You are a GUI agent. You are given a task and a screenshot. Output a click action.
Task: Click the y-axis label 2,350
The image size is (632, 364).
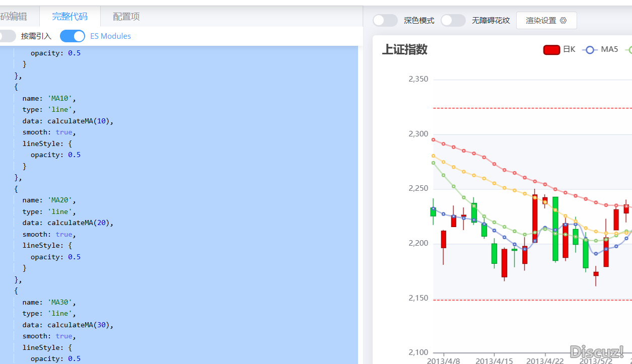[x=418, y=79]
